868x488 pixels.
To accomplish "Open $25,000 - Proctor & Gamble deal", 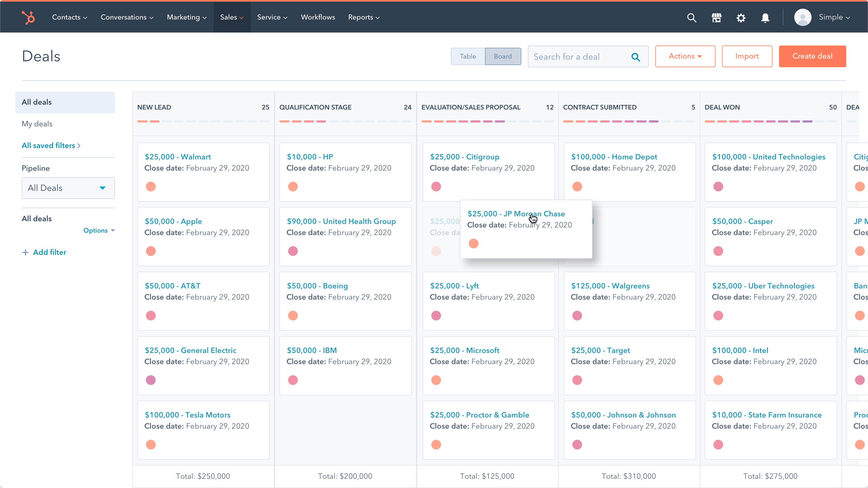I will (x=480, y=415).
